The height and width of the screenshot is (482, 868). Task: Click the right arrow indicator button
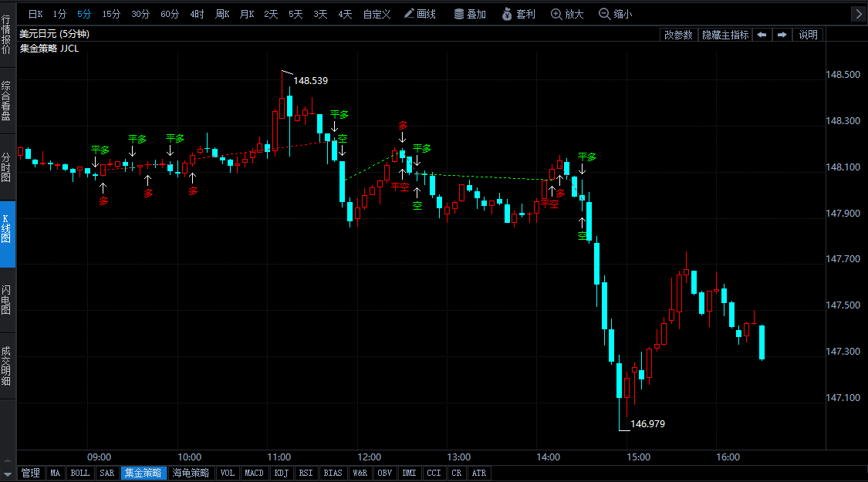[782, 35]
